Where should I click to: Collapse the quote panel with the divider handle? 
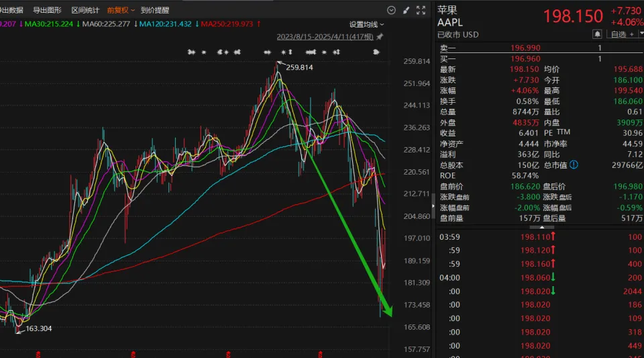(433, 206)
